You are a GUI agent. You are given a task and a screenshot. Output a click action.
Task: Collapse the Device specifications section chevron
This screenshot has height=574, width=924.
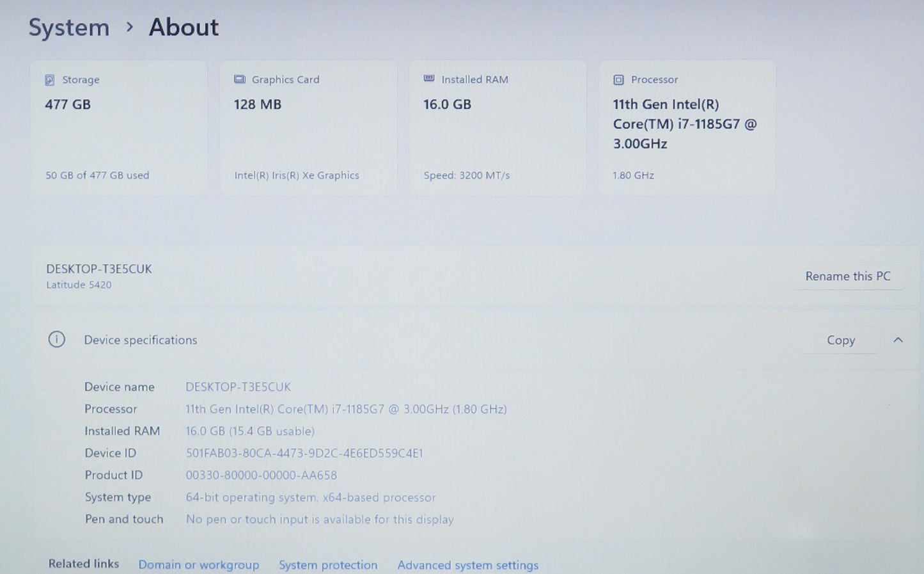(x=898, y=340)
